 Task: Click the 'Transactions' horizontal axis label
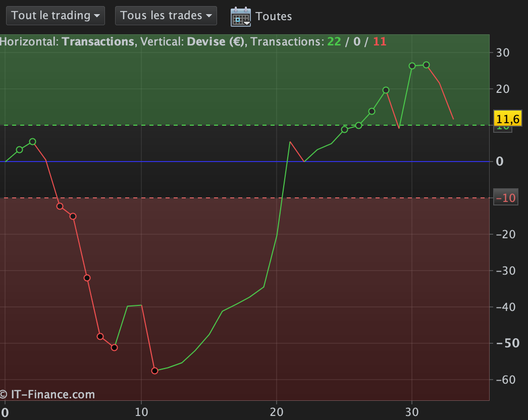click(98, 42)
